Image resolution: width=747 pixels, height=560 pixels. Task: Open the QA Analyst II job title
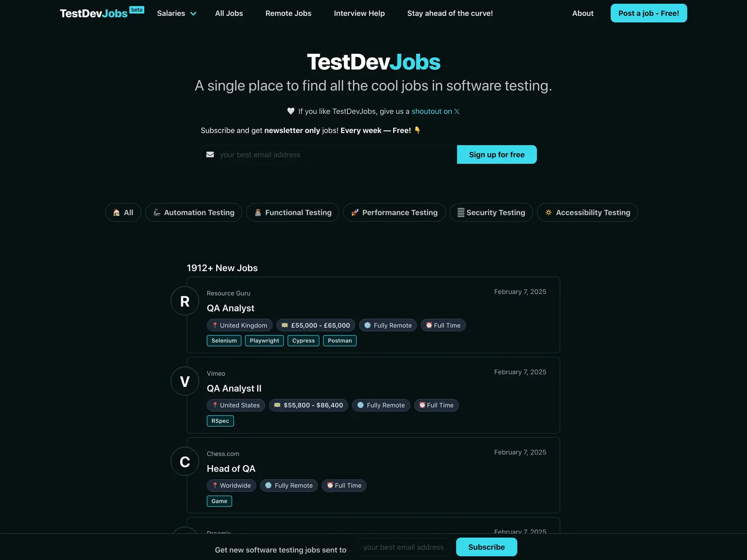[x=234, y=388]
